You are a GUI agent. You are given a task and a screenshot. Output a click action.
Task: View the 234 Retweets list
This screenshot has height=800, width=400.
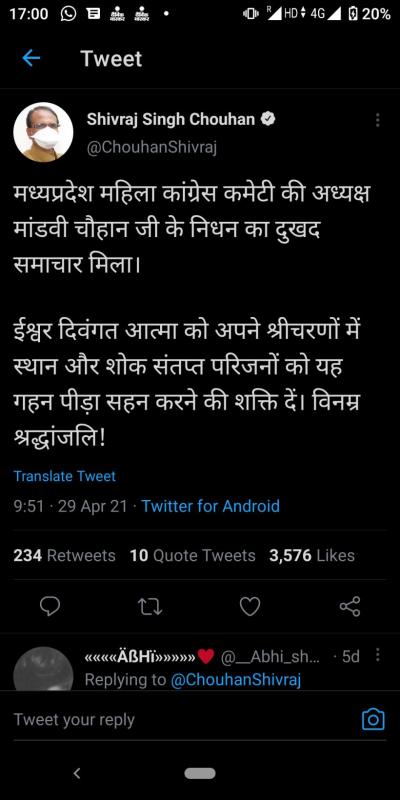[x=64, y=555]
